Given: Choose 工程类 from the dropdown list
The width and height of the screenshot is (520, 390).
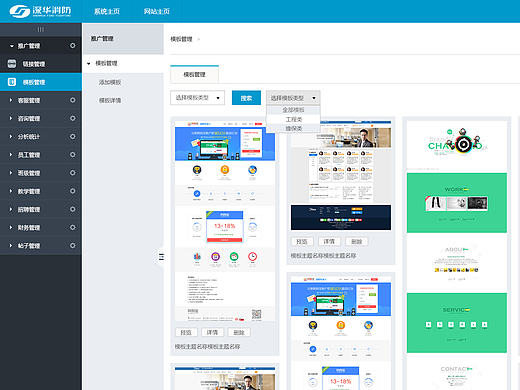Looking at the screenshot, I should (x=293, y=119).
